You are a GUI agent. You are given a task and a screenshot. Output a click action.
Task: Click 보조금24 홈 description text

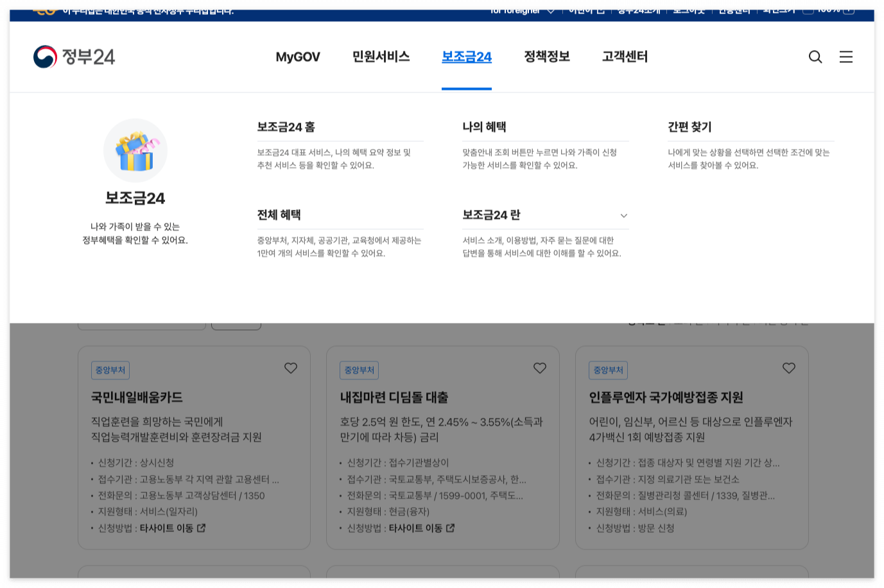tap(334, 159)
